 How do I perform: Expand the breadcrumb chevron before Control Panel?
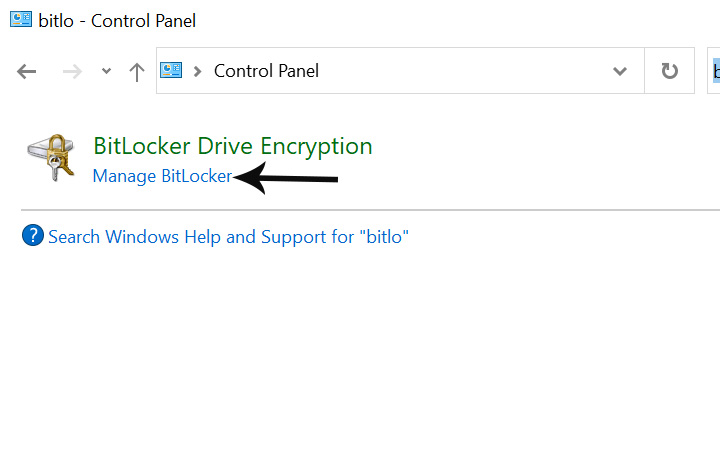point(197,71)
